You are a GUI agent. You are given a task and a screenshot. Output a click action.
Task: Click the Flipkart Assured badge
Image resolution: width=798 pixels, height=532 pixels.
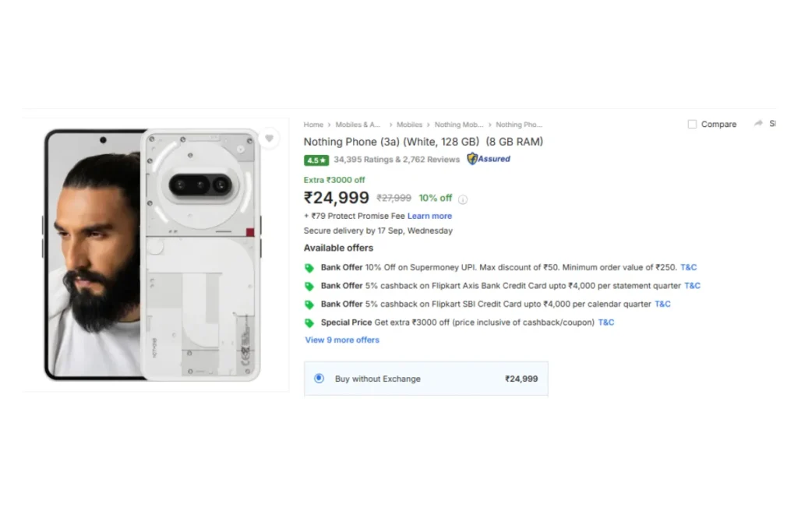point(489,159)
